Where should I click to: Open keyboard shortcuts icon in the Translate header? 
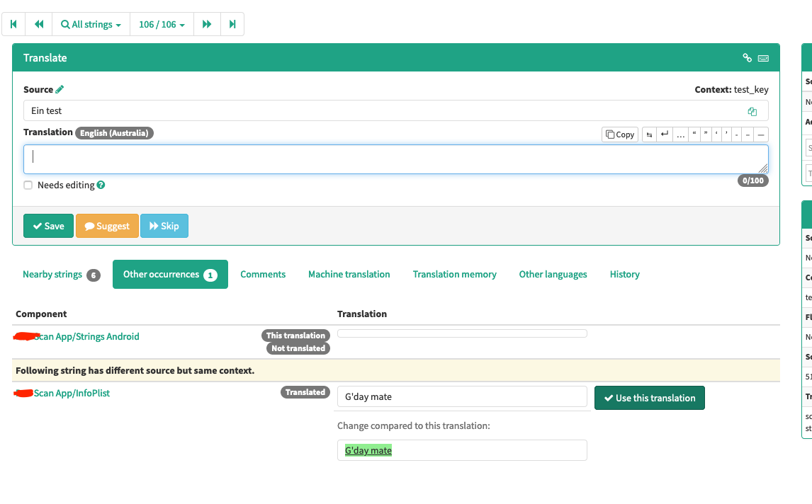pyautogui.click(x=763, y=58)
